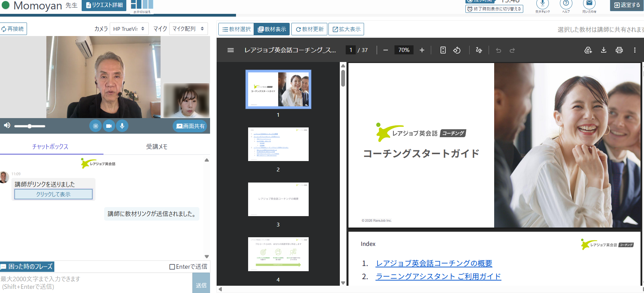The image size is (644, 293).
Task: Click the speaker volume icon
Action: pos(7,125)
